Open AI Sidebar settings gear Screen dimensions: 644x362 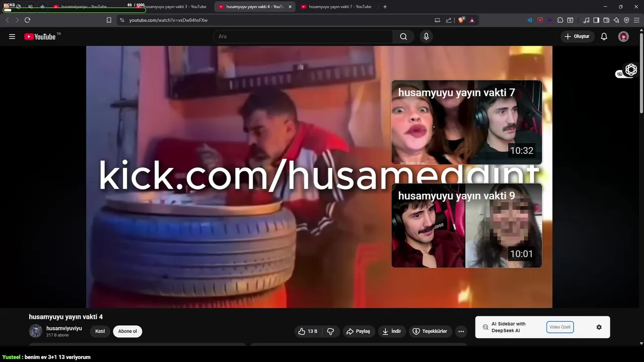(x=599, y=327)
